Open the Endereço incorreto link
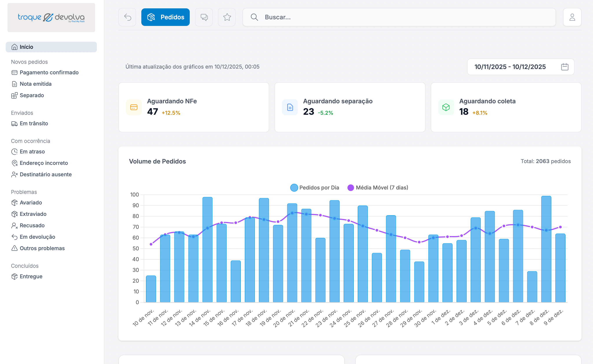This screenshot has width=593, height=364. (x=44, y=163)
